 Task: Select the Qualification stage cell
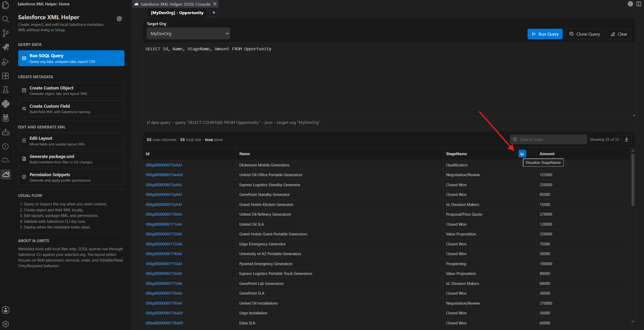490,165
